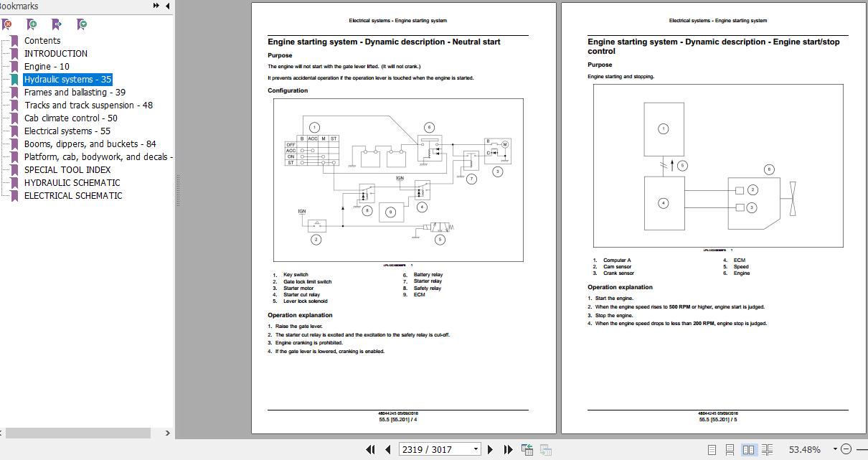Advance to the next page
868x460 pixels.
tap(491, 449)
